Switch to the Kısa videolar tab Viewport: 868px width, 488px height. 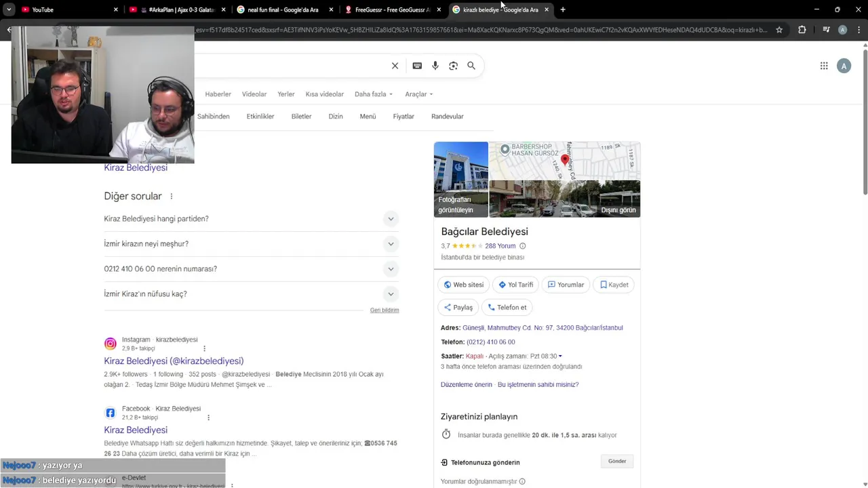coord(325,94)
